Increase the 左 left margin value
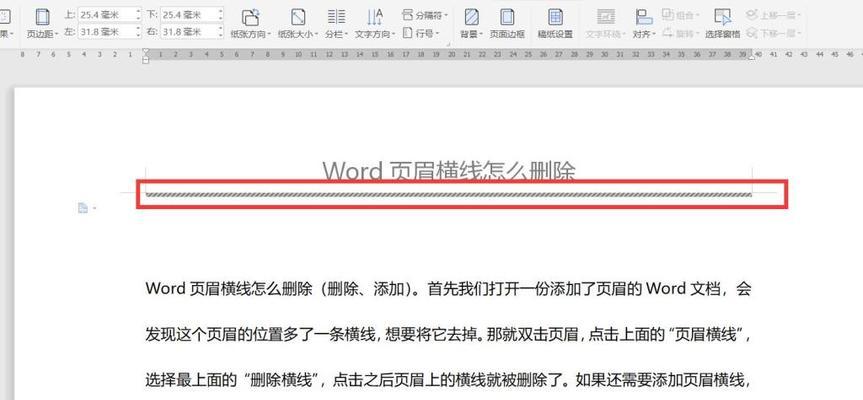 pos(139,29)
